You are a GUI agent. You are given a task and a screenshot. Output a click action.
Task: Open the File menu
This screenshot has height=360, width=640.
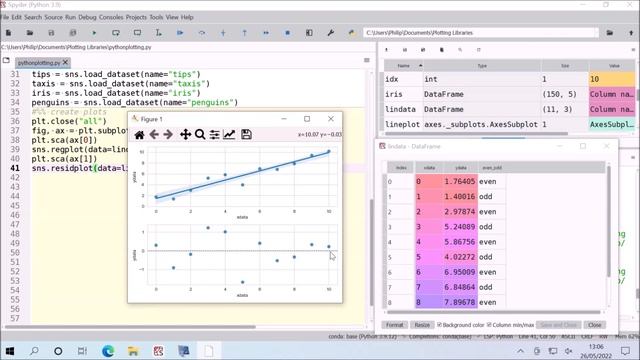point(4,17)
